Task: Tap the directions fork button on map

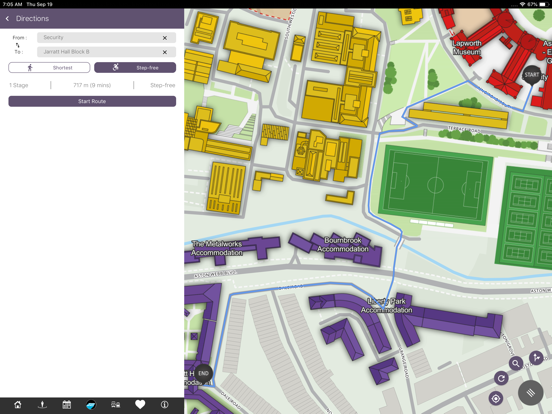Action: [x=536, y=358]
